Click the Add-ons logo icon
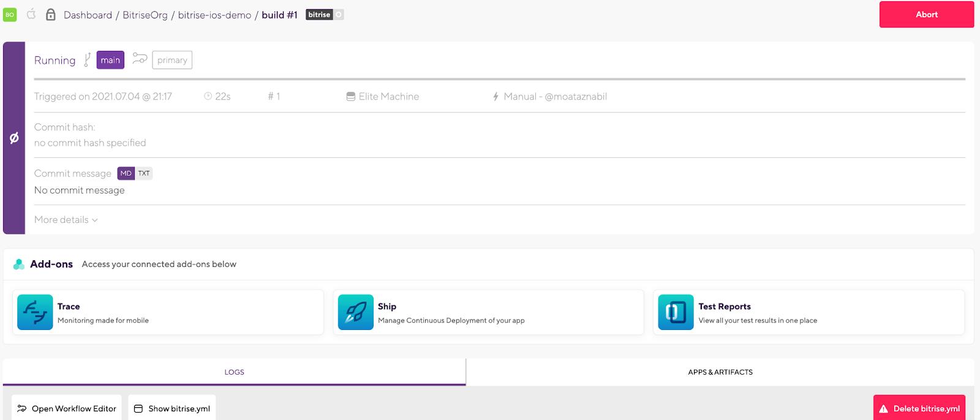 pos(19,264)
